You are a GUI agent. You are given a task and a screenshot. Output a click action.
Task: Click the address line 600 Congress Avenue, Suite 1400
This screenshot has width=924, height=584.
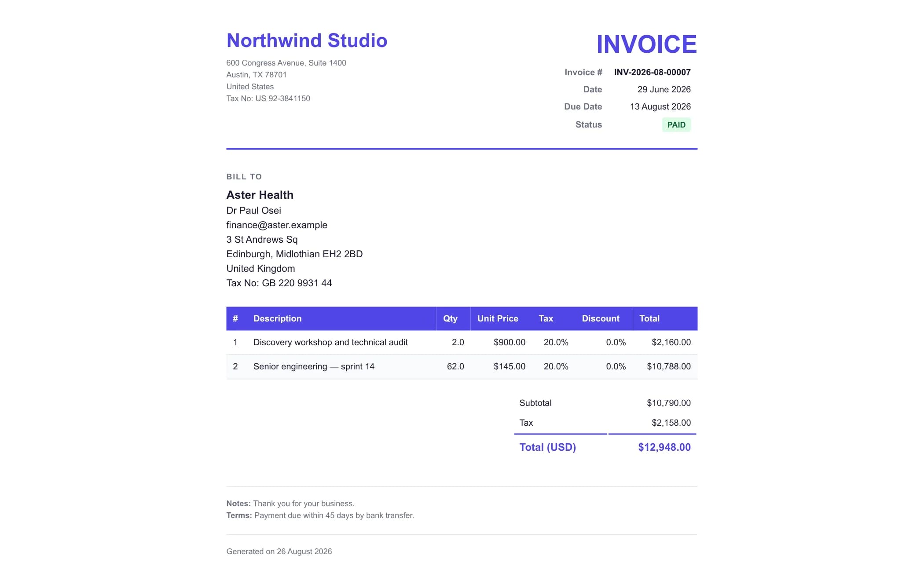coord(286,63)
